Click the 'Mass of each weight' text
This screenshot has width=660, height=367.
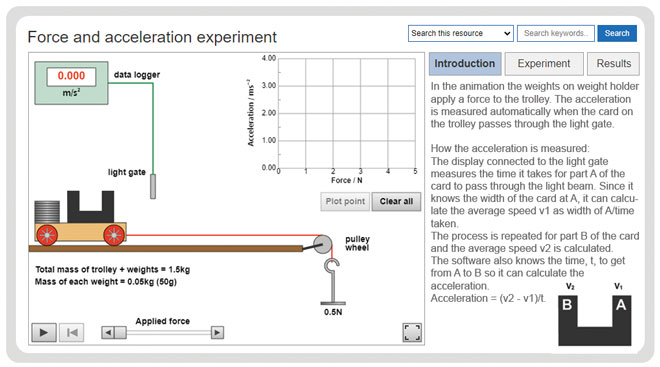pyautogui.click(x=106, y=282)
